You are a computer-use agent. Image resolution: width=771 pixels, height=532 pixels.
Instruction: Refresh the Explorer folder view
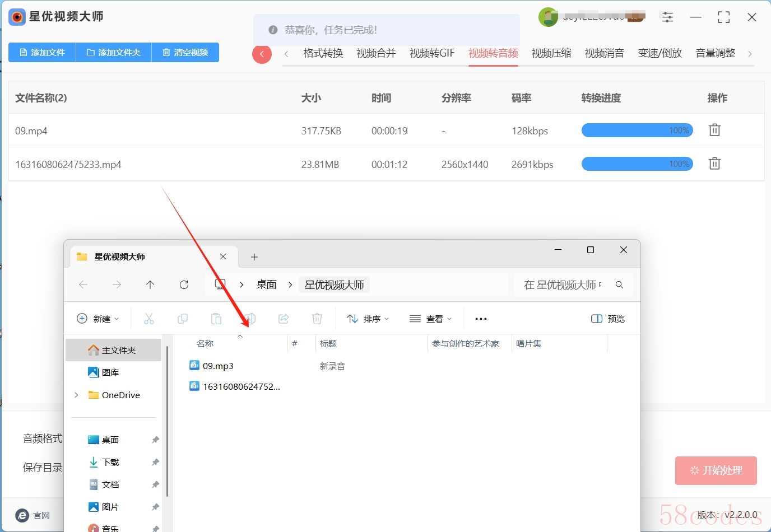click(184, 284)
